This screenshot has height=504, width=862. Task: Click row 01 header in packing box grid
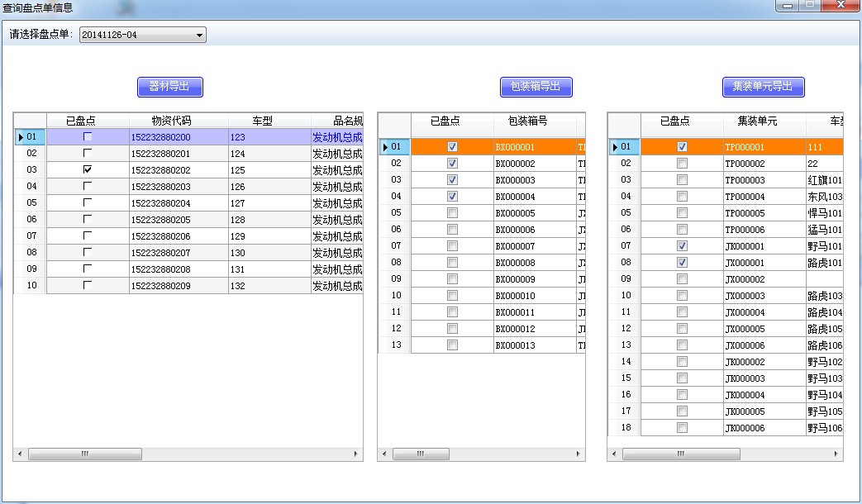point(394,146)
